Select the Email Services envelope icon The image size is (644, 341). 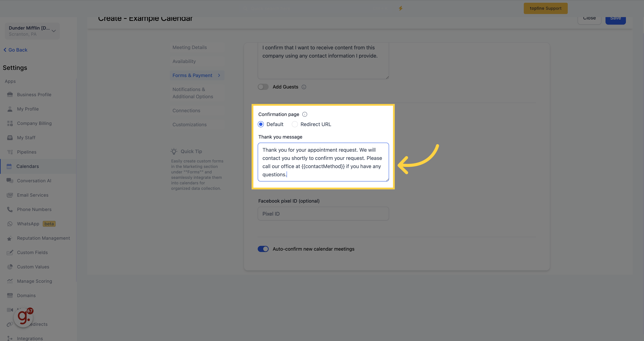click(10, 195)
